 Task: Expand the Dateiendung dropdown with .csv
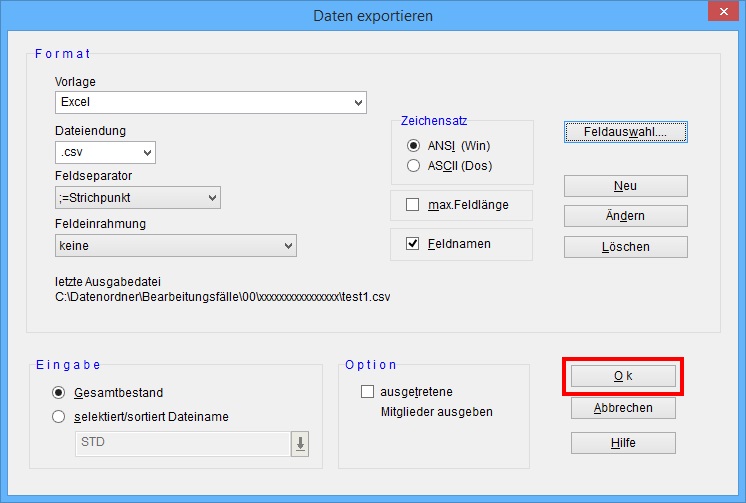105,152
